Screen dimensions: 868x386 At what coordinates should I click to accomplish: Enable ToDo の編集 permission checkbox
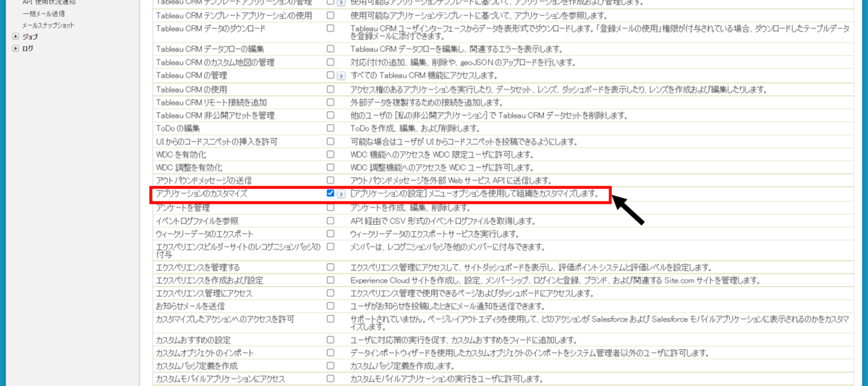pos(331,128)
